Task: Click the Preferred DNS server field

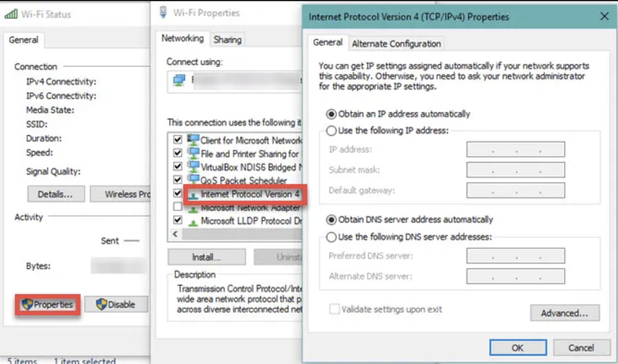Action: click(515, 256)
